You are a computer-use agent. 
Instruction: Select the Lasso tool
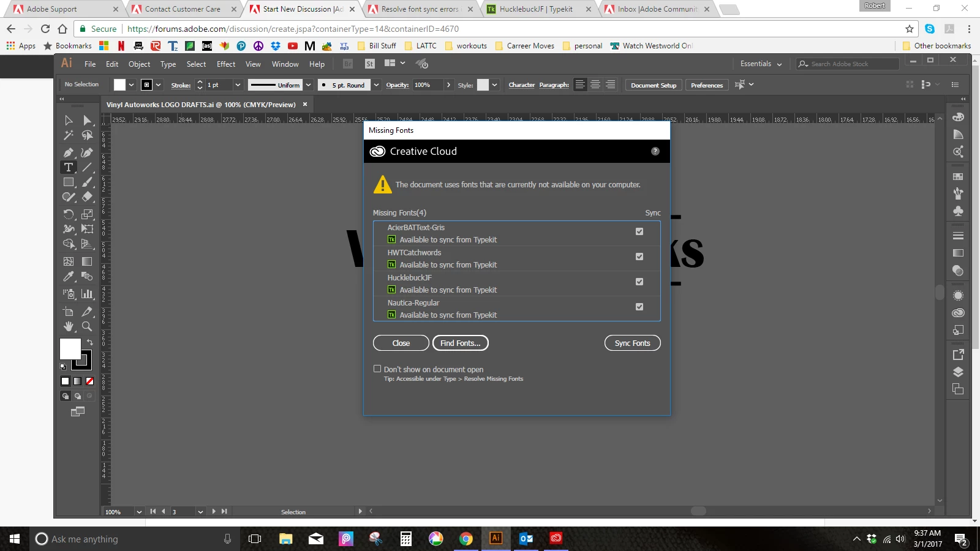tap(88, 135)
